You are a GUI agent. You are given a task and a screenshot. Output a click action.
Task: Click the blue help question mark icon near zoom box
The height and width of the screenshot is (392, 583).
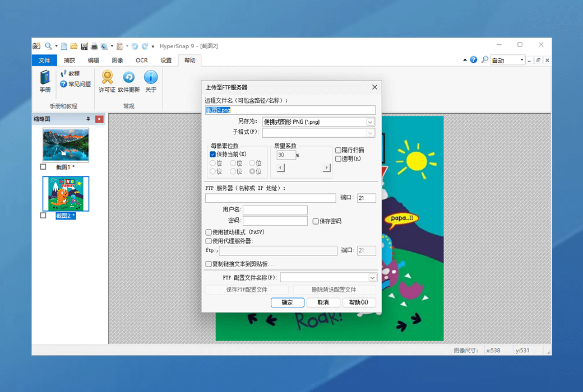(x=474, y=60)
